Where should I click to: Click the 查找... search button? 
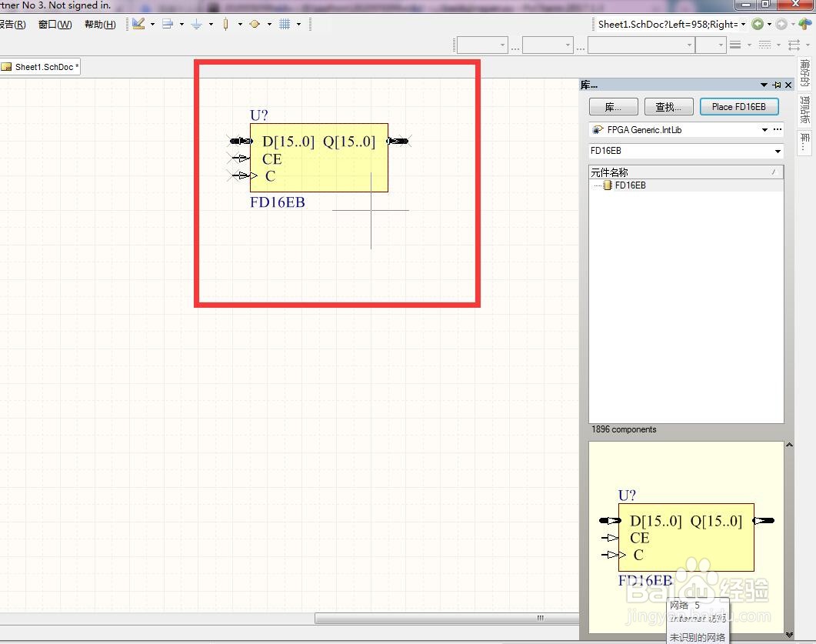[x=668, y=107]
